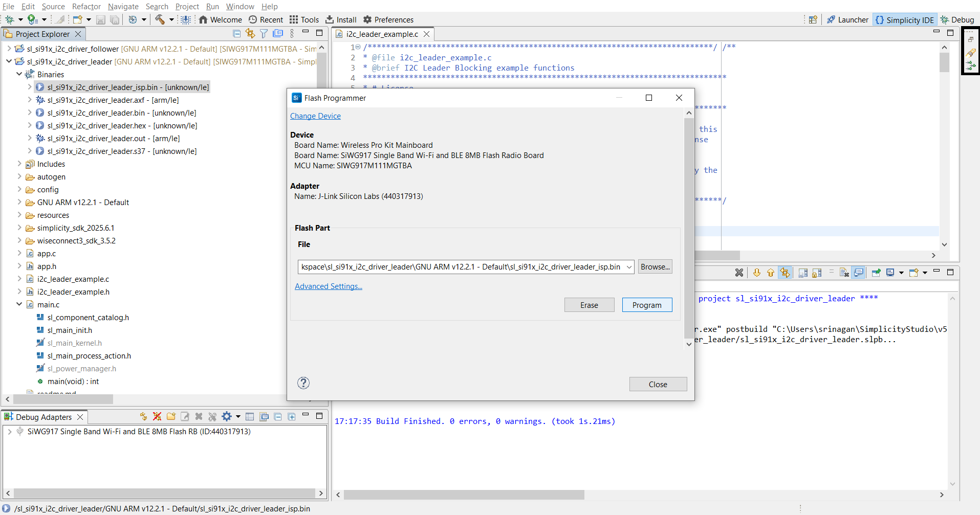Toggle Link with Editor in Project Explorer
Image resolution: width=980 pixels, height=515 pixels.
click(250, 33)
